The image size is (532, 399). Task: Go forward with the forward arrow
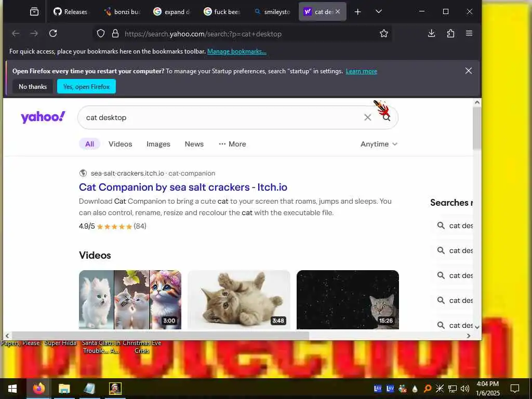(x=34, y=33)
